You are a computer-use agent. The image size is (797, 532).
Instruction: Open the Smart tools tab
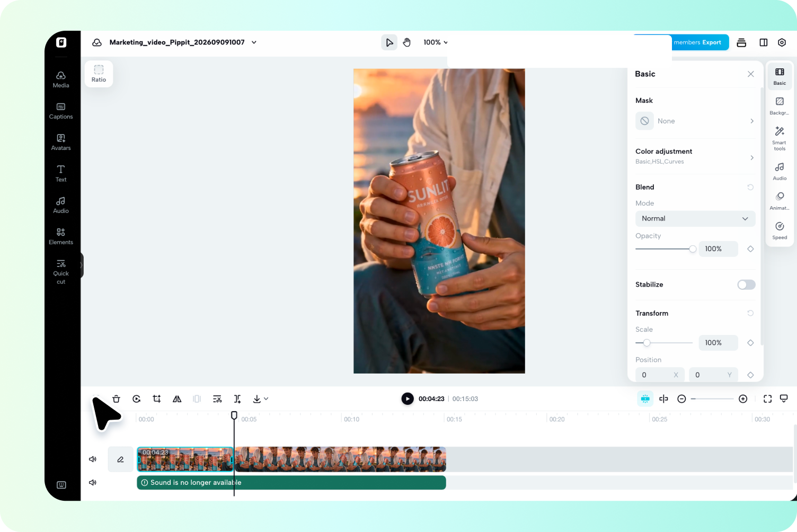(x=780, y=138)
